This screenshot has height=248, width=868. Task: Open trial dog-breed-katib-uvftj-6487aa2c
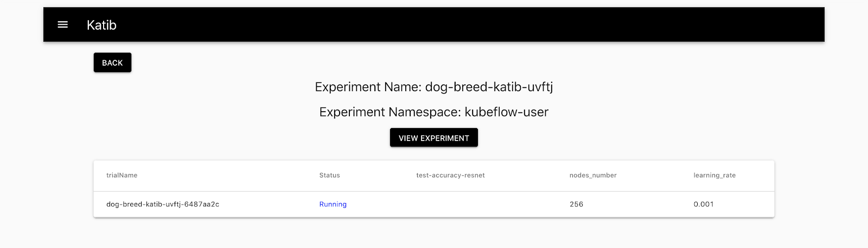point(163,204)
